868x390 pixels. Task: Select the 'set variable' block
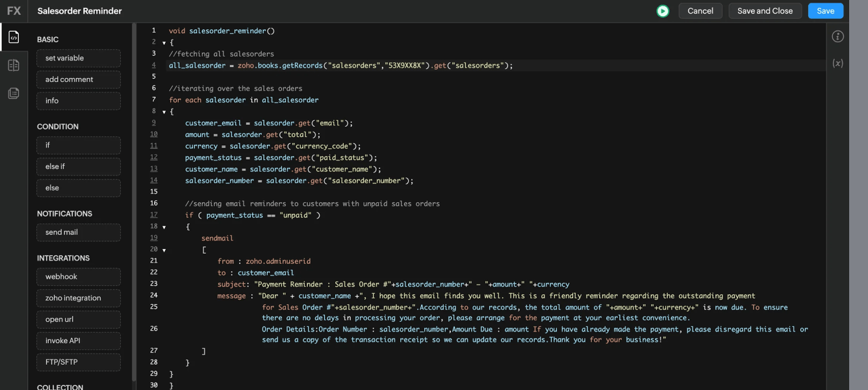pos(79,58)
